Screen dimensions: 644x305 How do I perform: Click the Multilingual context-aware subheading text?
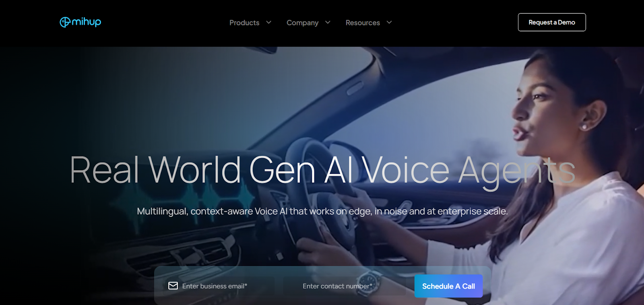click(x=322, y=211)
